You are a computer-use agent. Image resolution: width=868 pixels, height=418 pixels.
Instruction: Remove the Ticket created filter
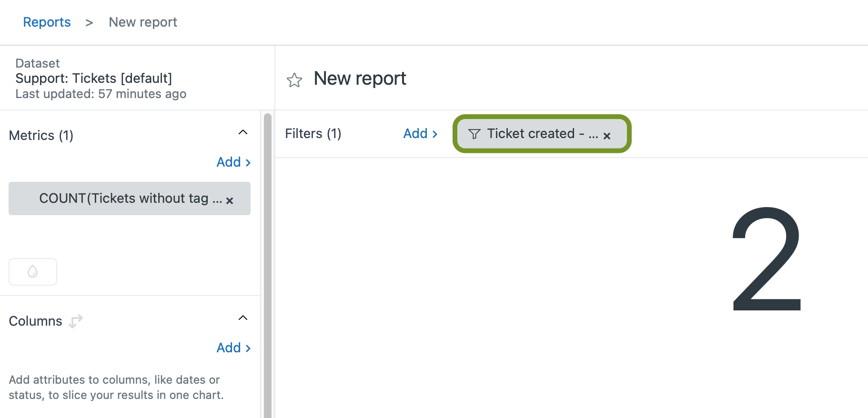tap(606, 136)
